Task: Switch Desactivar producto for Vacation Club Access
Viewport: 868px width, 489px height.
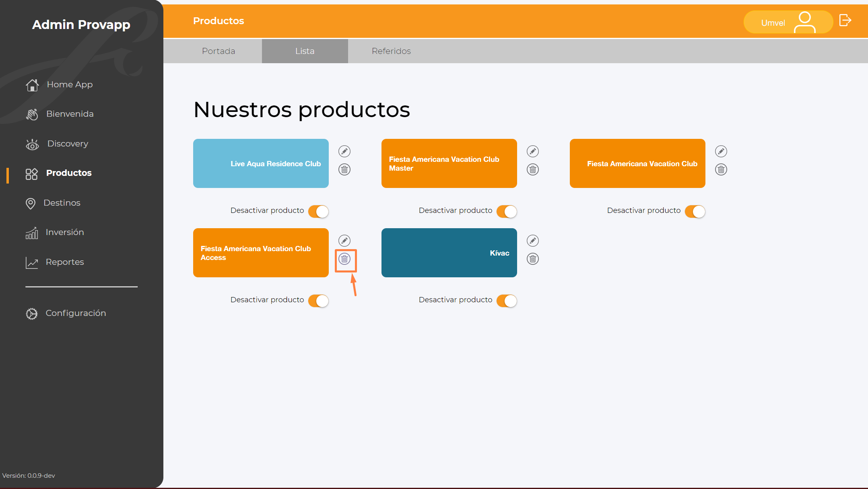Action: (x=318, y=301)
